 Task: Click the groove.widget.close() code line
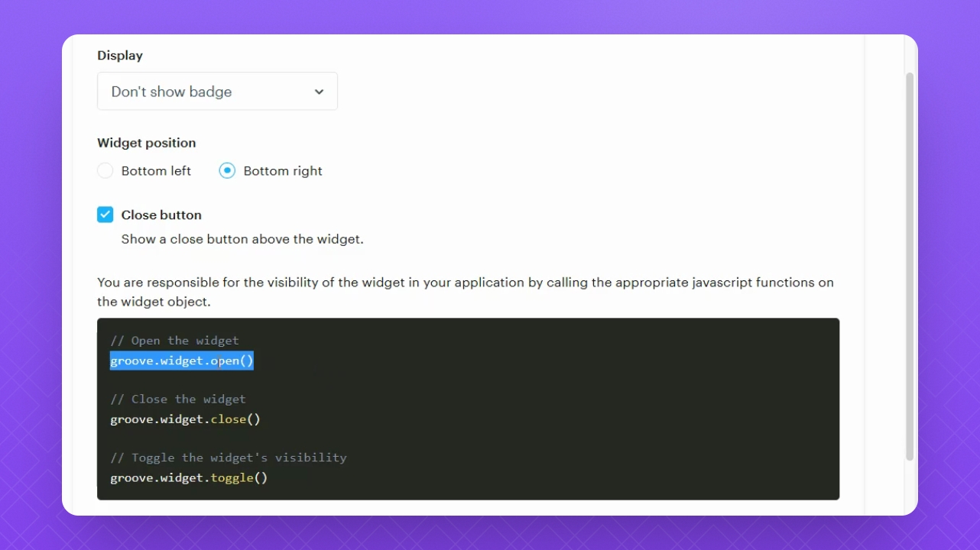(x=185, y=419)
